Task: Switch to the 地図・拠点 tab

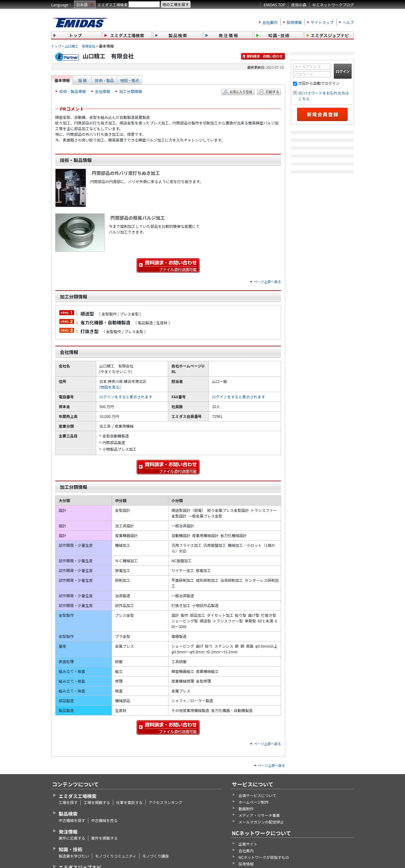Action: [130, 80]
